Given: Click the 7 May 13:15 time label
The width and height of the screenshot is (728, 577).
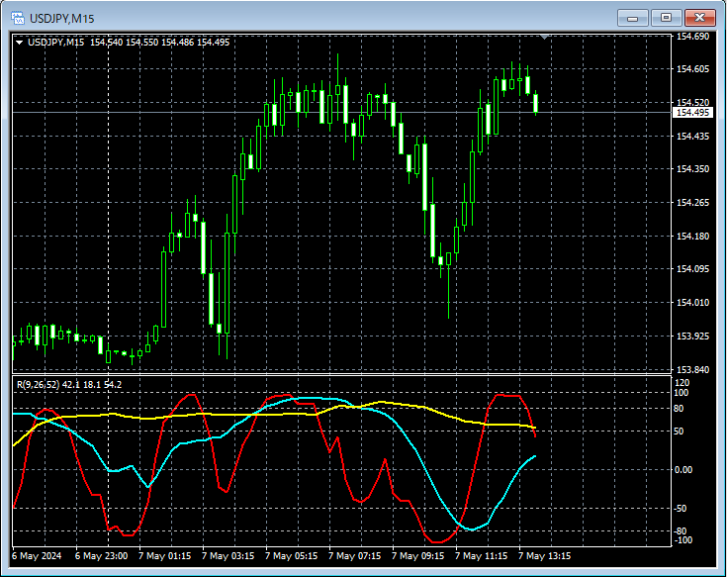Looking at the screenshot, I should [546, 556].
